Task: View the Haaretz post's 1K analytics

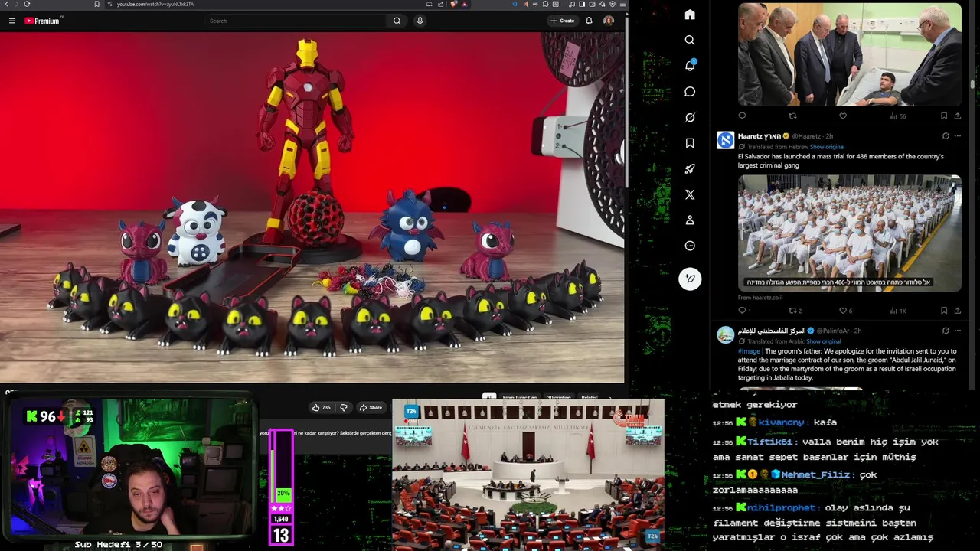Action: coord(898,311)
